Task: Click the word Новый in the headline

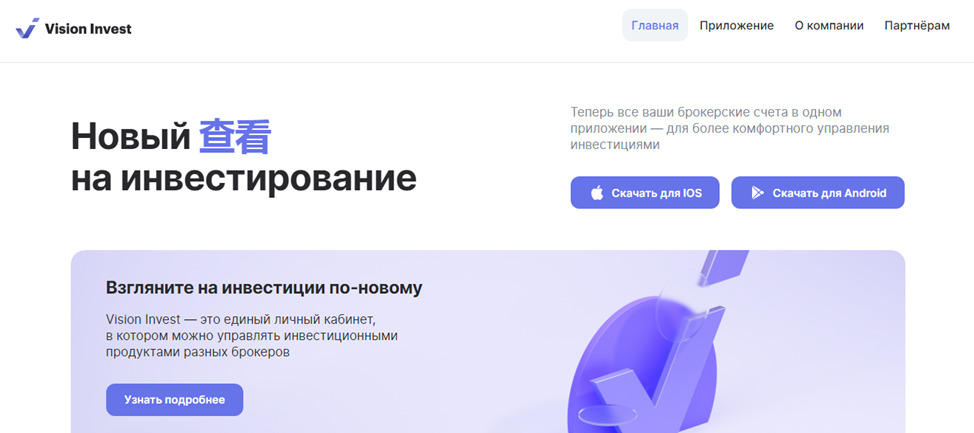Action: pos(130,137)
